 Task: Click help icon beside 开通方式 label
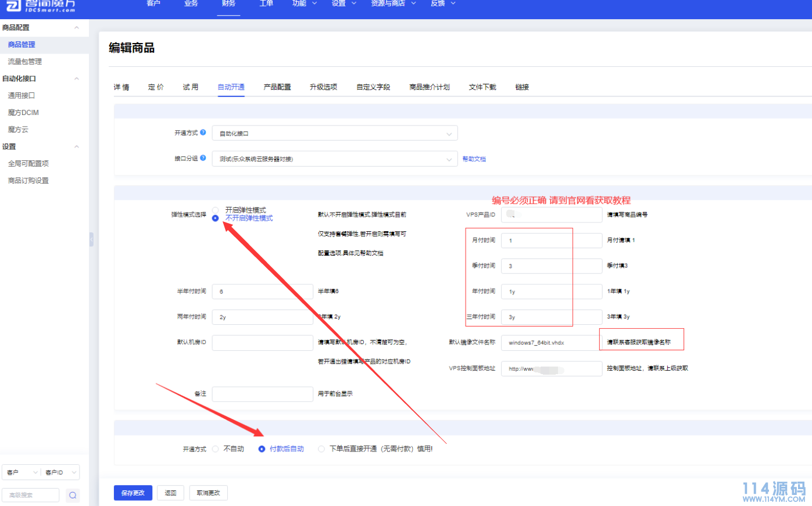[x=203, y=132]
